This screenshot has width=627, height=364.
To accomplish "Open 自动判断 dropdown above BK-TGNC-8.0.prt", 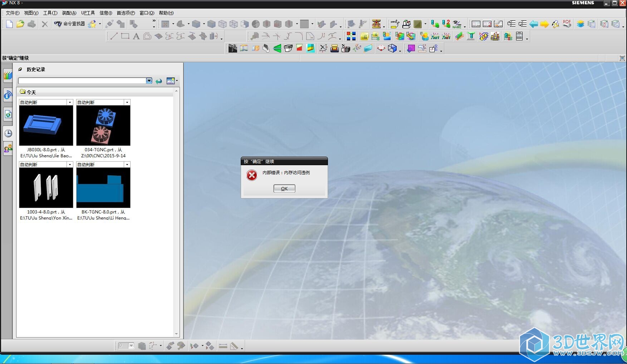I will pyautogui.click(x=127, y=164).
